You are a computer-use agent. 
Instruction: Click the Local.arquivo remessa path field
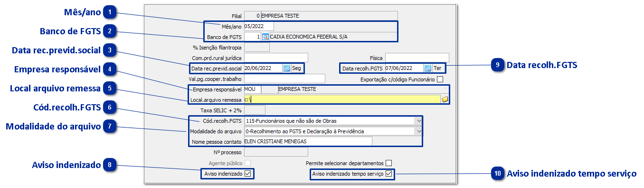[x=342, y=99]
